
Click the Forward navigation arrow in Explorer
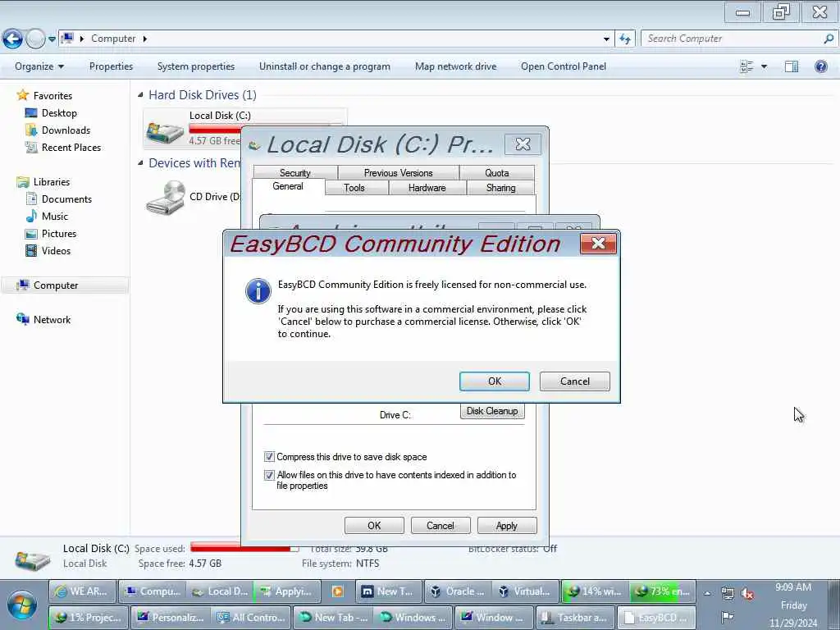click(35, 39)
